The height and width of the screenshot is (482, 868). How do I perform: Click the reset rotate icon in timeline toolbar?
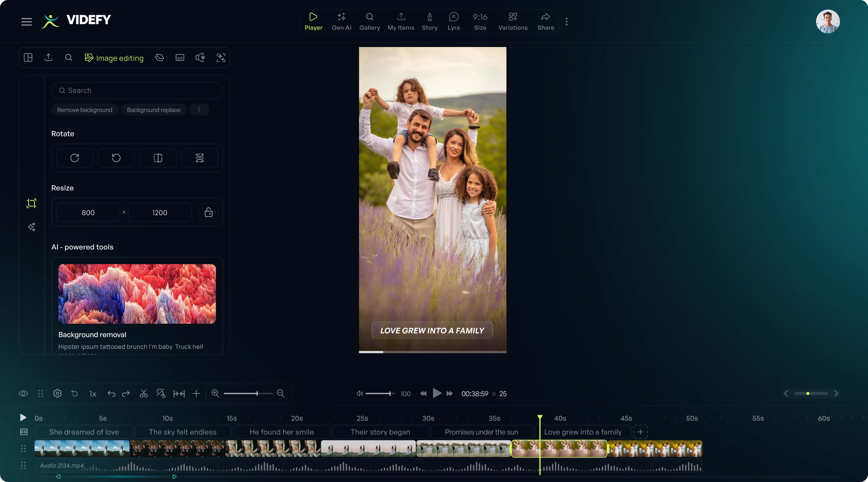pos(75,394)
